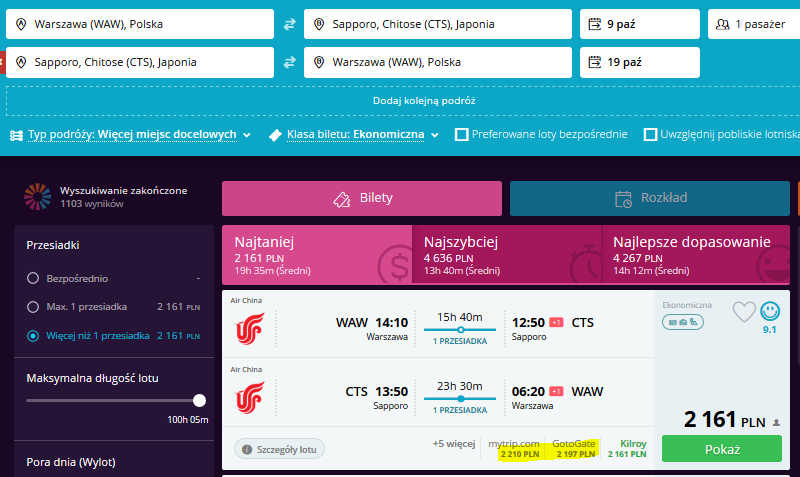Select Max. 1 przesiadka radio option
The width and height of the screenshot is (800, 477).
pos(33,307)
